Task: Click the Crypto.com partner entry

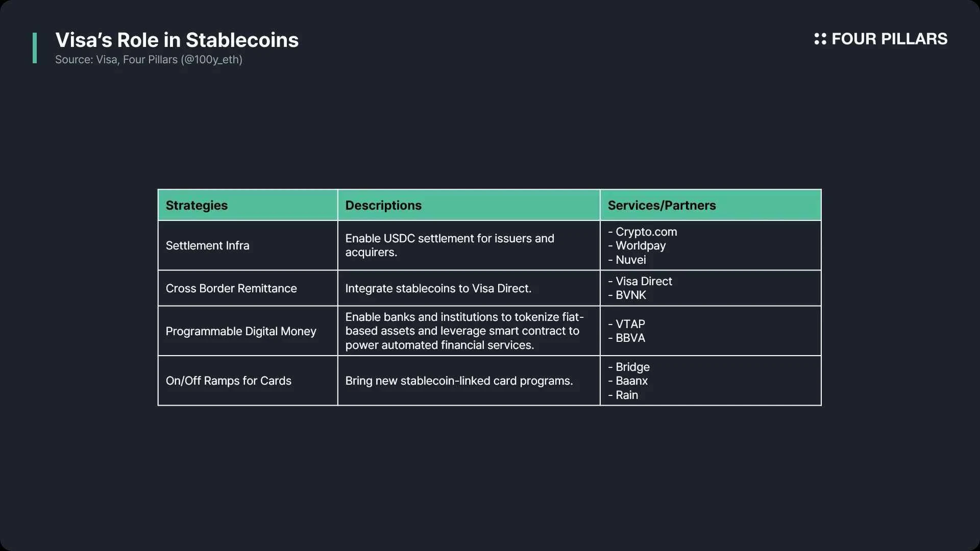Action: pyautogui.click(x=646, y=232)
